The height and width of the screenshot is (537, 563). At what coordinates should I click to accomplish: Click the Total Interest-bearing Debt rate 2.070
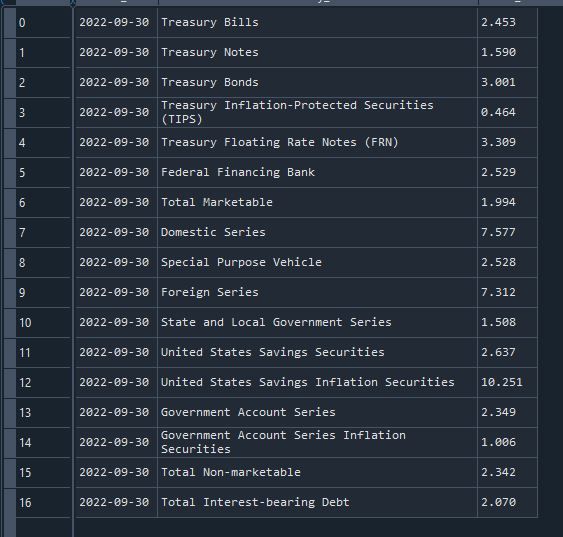click(507, 502)
